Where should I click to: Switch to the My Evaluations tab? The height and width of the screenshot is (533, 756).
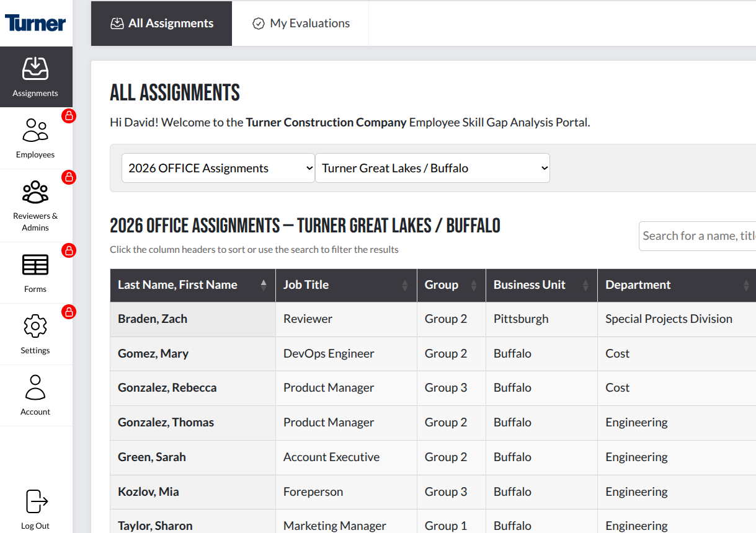point(301,24)
